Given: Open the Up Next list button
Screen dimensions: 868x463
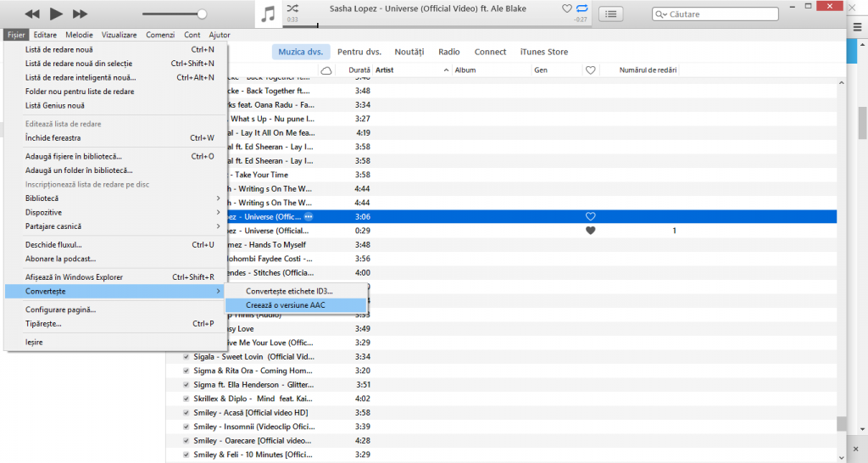Looking at the screenshot, I should 610,14.
